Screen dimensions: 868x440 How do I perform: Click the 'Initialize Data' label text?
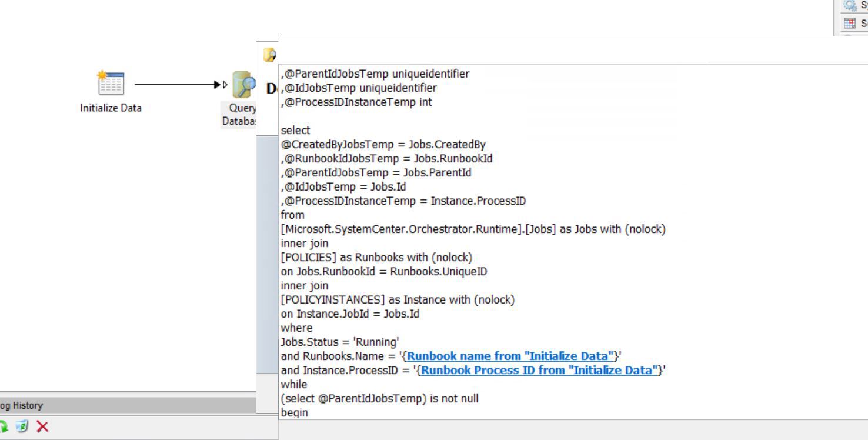click(x=111, y=108)
